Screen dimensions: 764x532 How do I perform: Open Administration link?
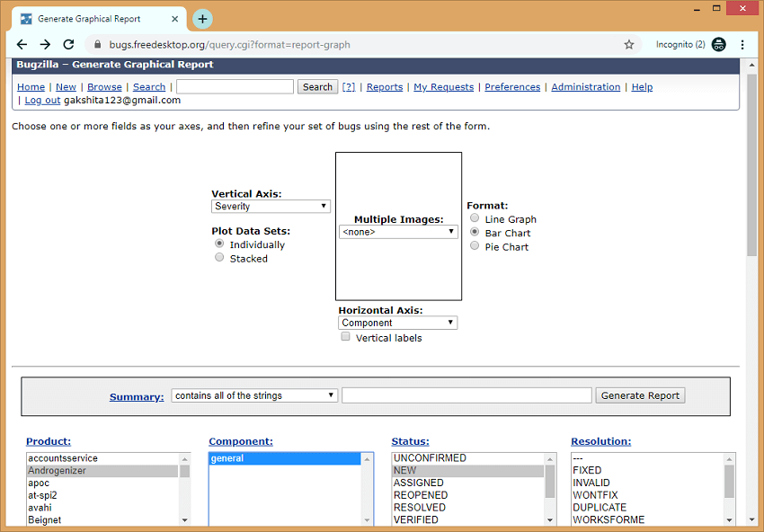pyautogui.click(x=586, y=86)
